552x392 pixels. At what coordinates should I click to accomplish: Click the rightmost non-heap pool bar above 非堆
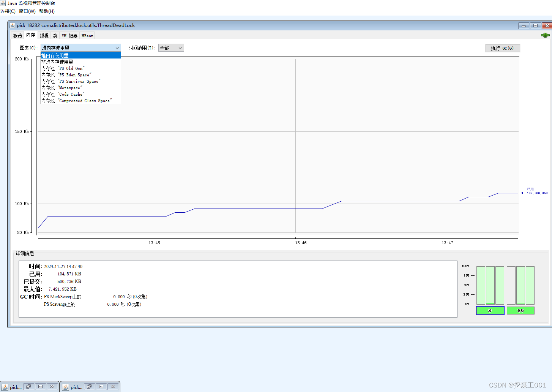tap(530, 285)
